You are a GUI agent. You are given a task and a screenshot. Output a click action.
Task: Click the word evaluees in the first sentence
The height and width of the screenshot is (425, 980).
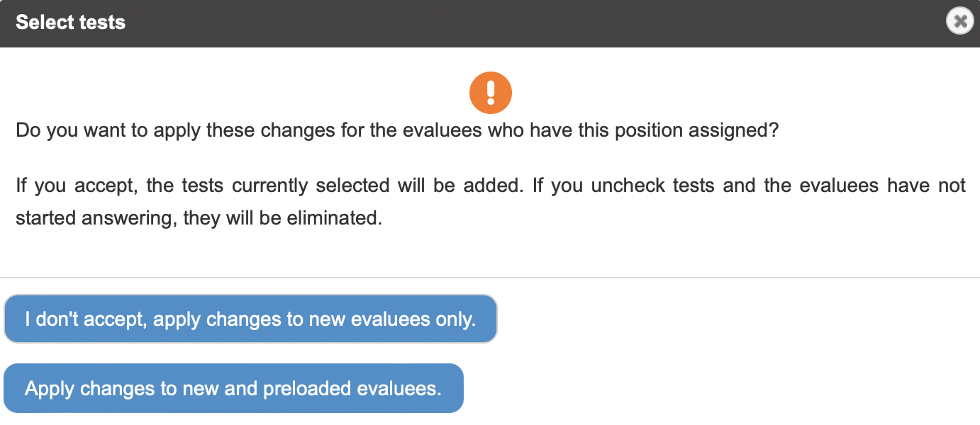coord(442,131)
